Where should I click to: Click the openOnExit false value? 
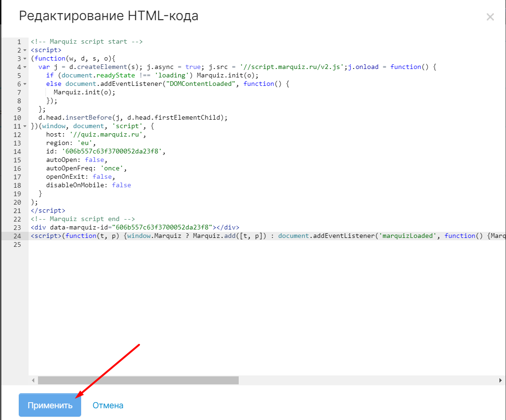pos(102,176)
